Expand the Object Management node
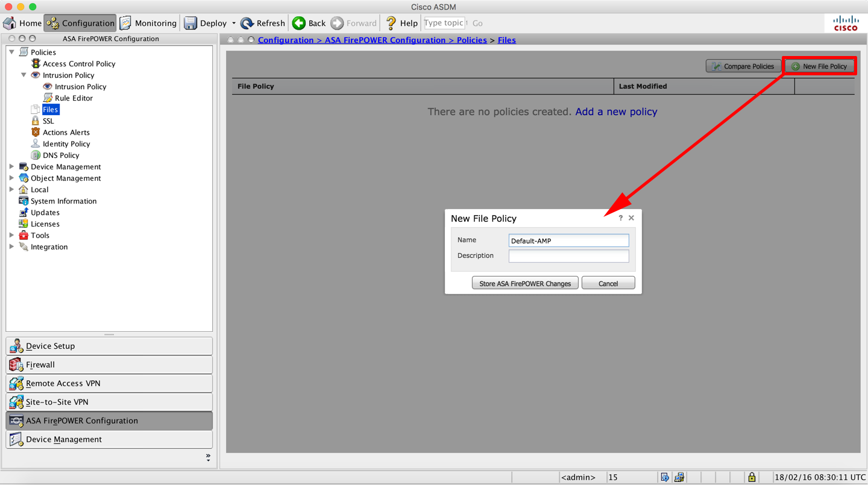 pos(11,178)
